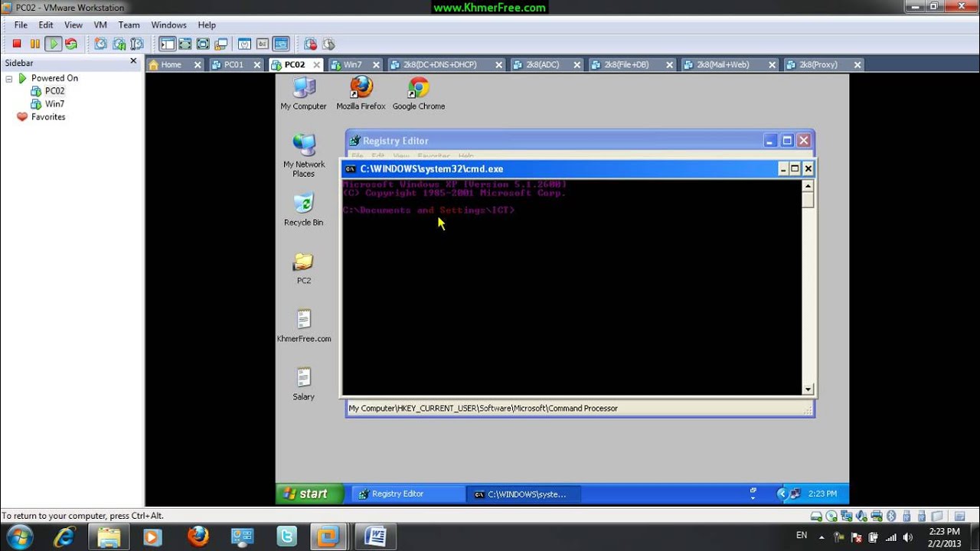Image resolution: width=980 pixels, height=551 pixels.
Task: Open the Windows menu
Action: [168, 25]
